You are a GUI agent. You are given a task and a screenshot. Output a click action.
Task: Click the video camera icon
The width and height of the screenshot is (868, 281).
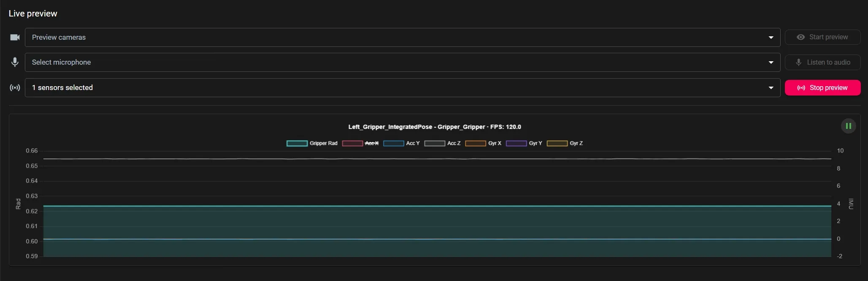pos(15,37)
